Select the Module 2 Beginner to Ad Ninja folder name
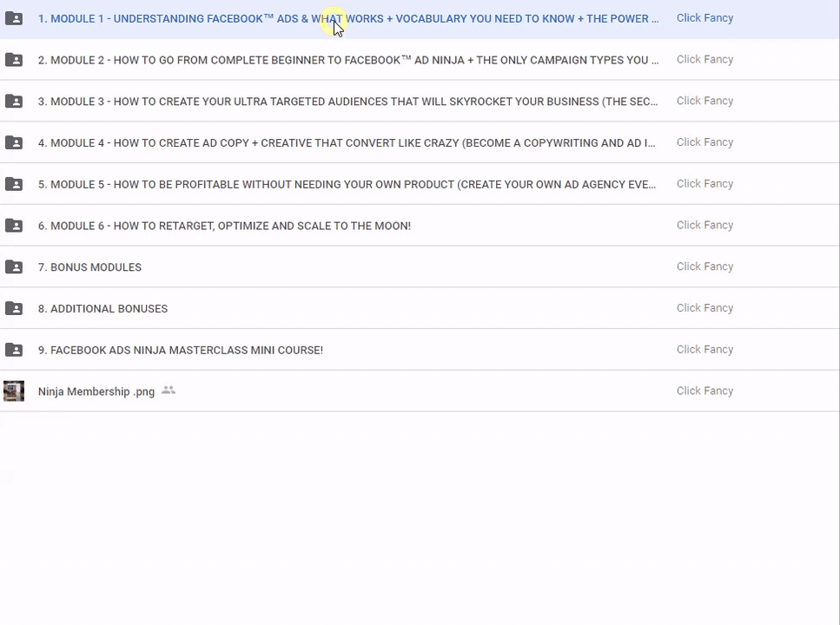 point(347,60)
